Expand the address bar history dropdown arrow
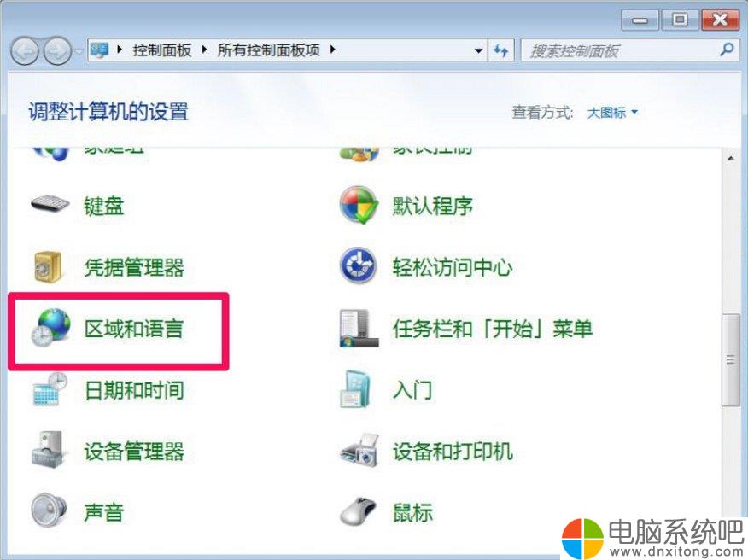748x560 pixels. pyautogui.click(x=478, y=50)
